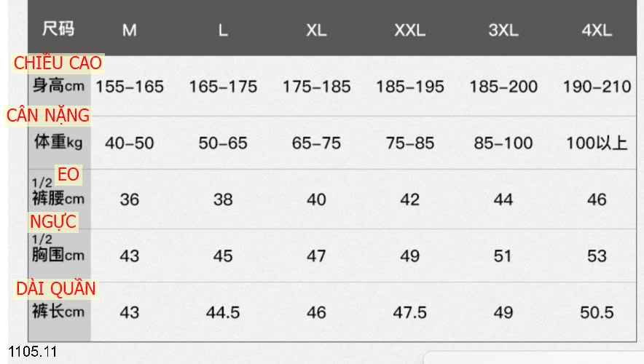Click the 1105.11 text at bottom
The image size is (644, 364).
(33, 352)
